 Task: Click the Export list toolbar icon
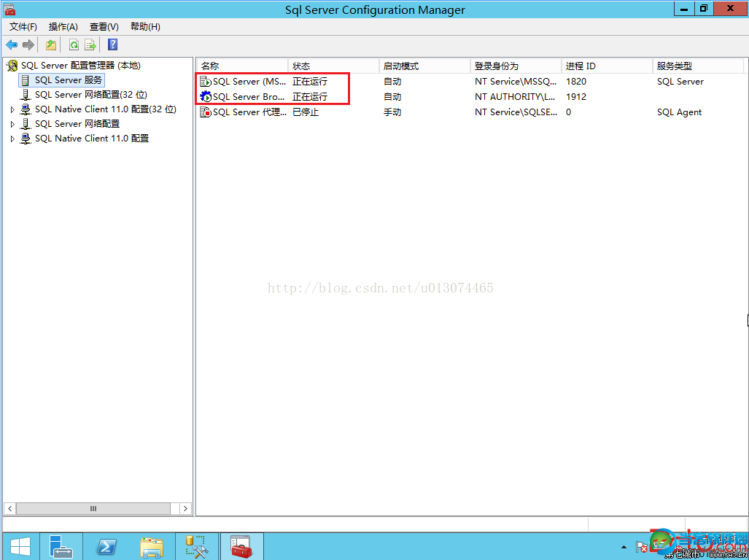click(x=90, y=45)
